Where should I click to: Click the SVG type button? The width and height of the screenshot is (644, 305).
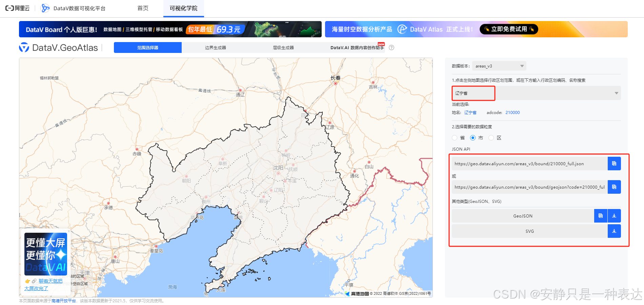point(529,231)
